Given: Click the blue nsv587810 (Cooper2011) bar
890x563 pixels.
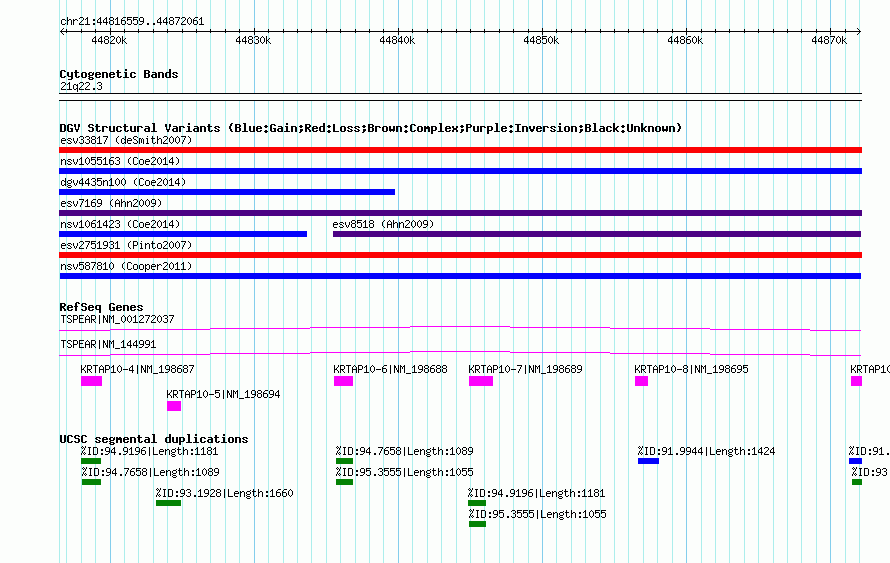Looking at the screenshot, I should point(460,276).
